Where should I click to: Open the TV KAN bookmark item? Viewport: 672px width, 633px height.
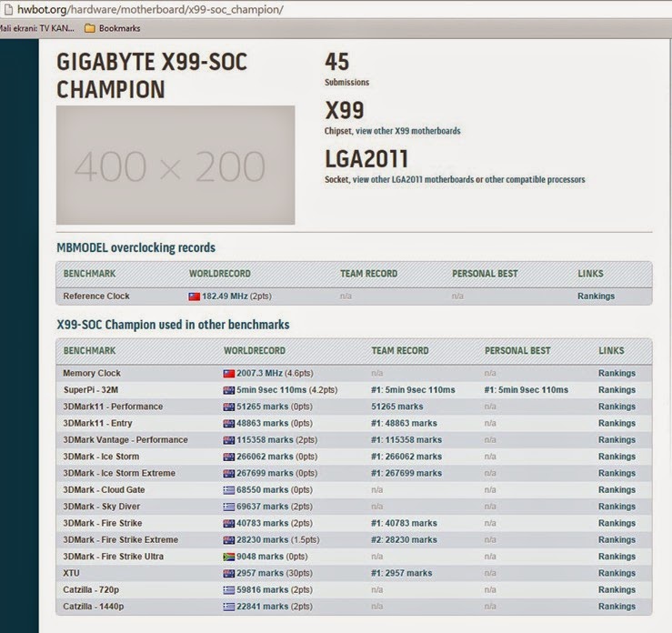point(37,28)
